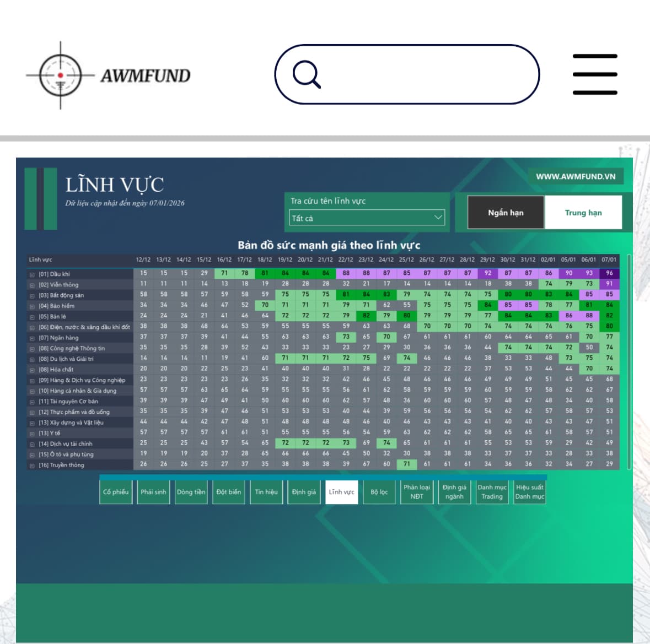
Task: Open the hamburger menu
Action: coord(595,74)
